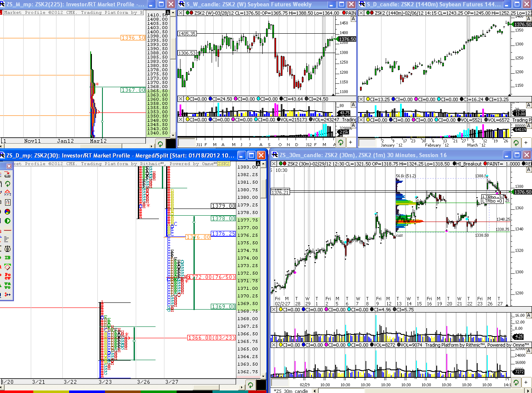Click the horizontal arrows icon in the toolbox

tap(8, 294)
